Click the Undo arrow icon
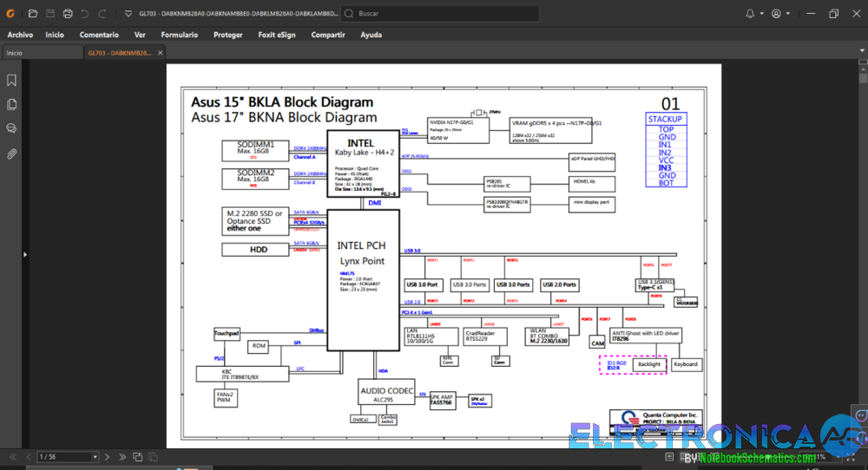The image size is (868, 470). tap(84, 14)
